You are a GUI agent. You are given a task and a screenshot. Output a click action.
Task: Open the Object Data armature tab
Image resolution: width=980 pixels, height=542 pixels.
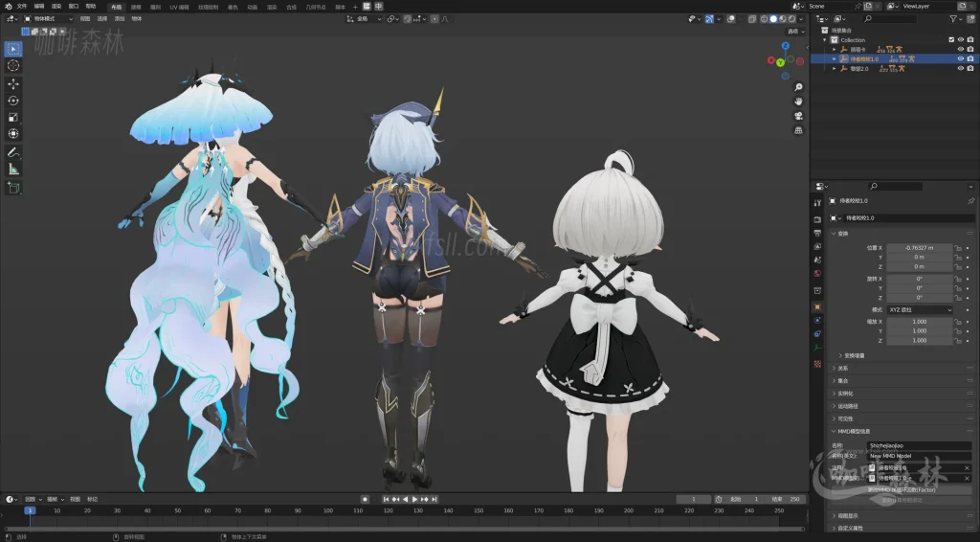817,348
